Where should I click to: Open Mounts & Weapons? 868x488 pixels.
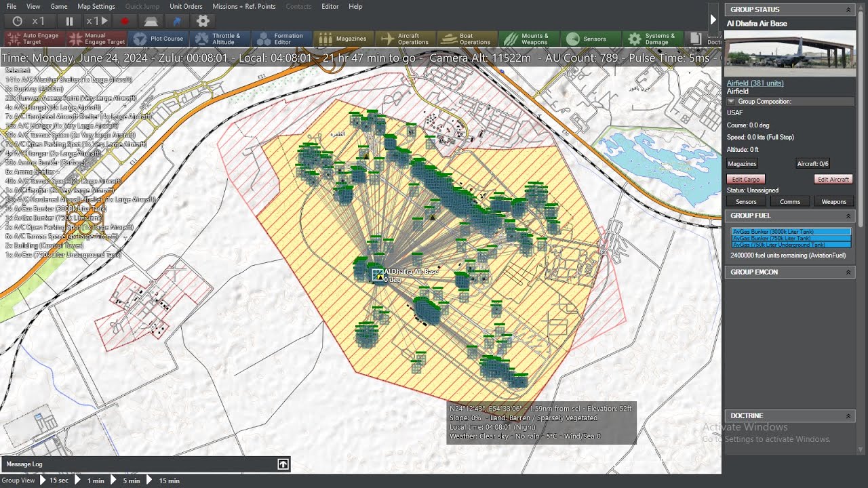point(528,39)
